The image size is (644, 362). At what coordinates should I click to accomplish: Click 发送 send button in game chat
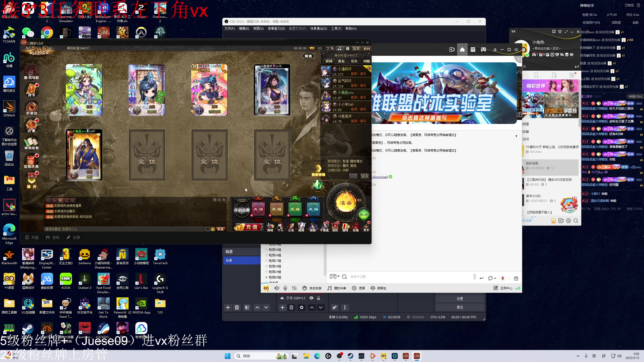(221, 229)
